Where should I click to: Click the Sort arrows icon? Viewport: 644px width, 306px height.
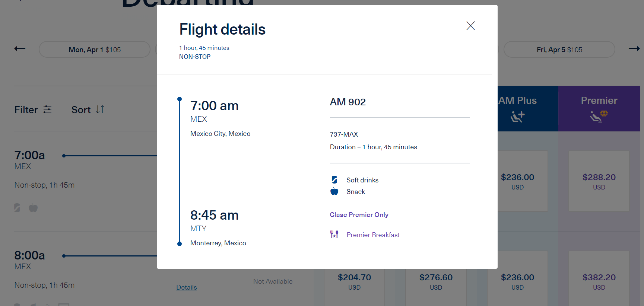click(x=100, y=109)
